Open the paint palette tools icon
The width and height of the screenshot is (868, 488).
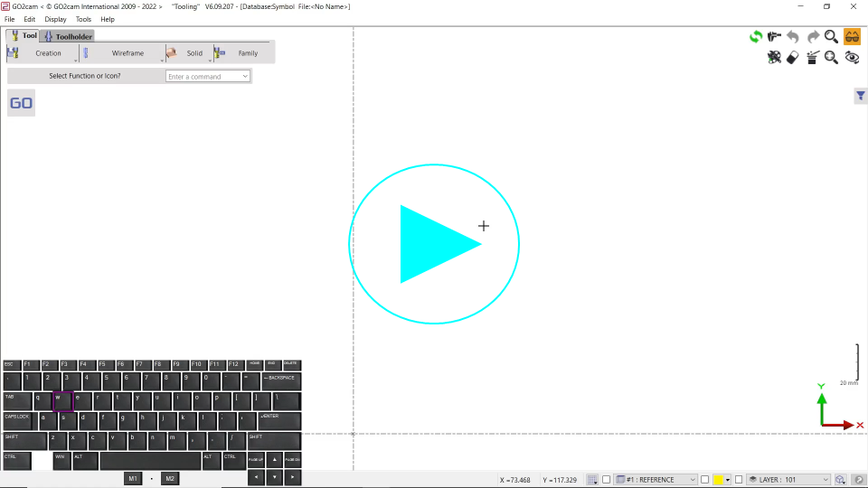coord(774,58)
